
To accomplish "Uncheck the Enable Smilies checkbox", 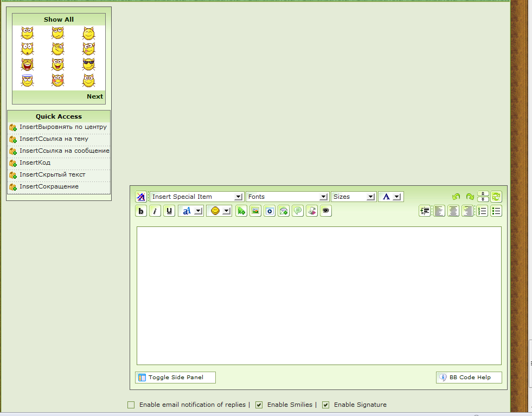I will pos(259,405).
